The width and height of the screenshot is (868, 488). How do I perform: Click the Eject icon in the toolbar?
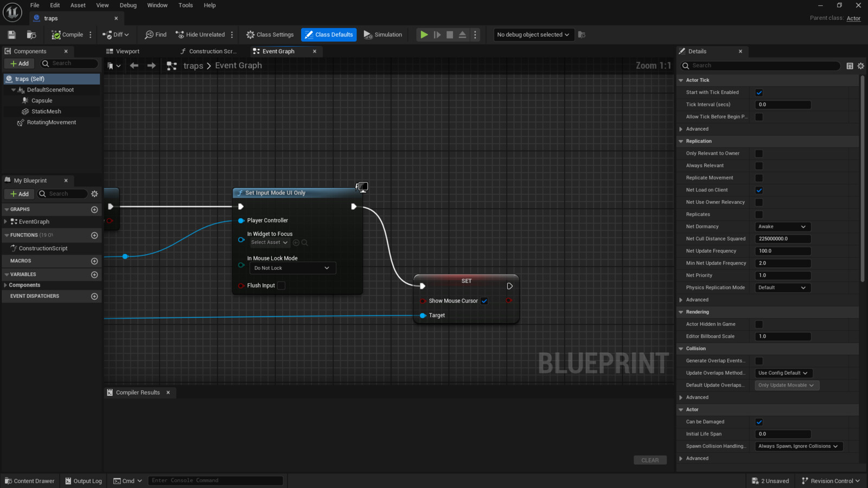(462, 35)
